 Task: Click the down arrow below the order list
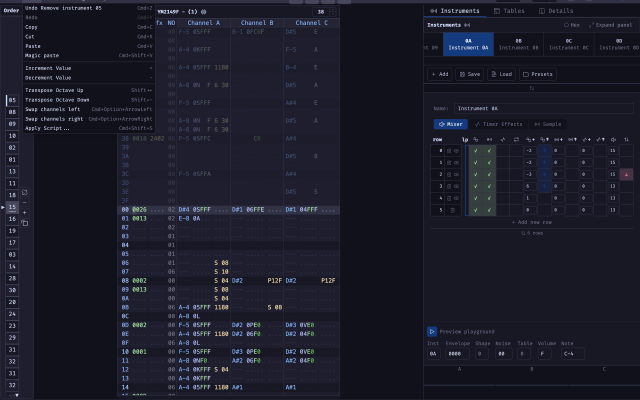click(x=17, y=395)
